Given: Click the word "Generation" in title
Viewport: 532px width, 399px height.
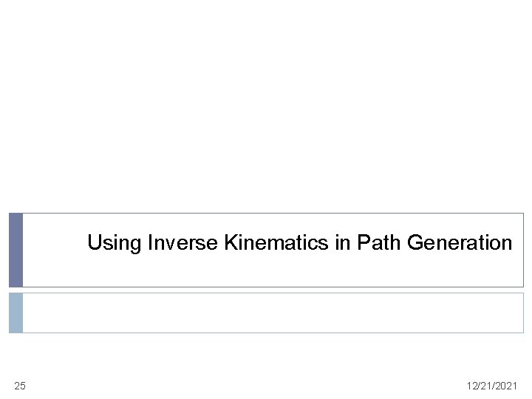Looking at the screenshot, I should pos(460,242).
